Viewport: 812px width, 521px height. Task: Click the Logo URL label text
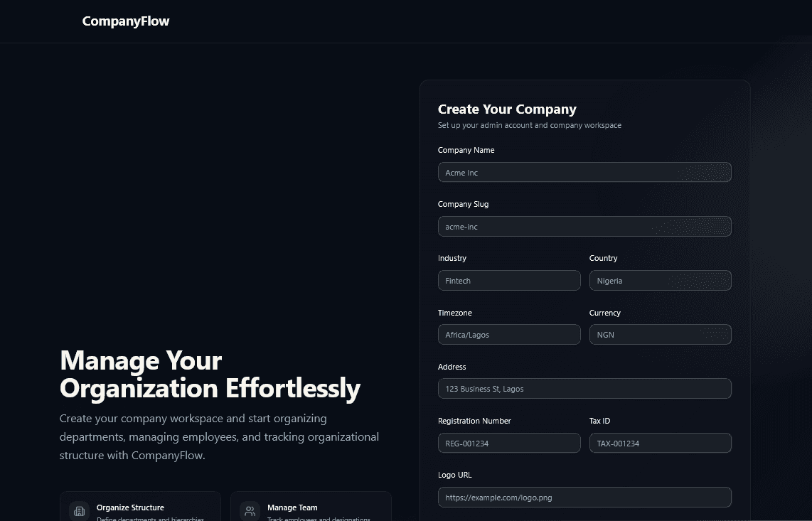pos(454,475)
